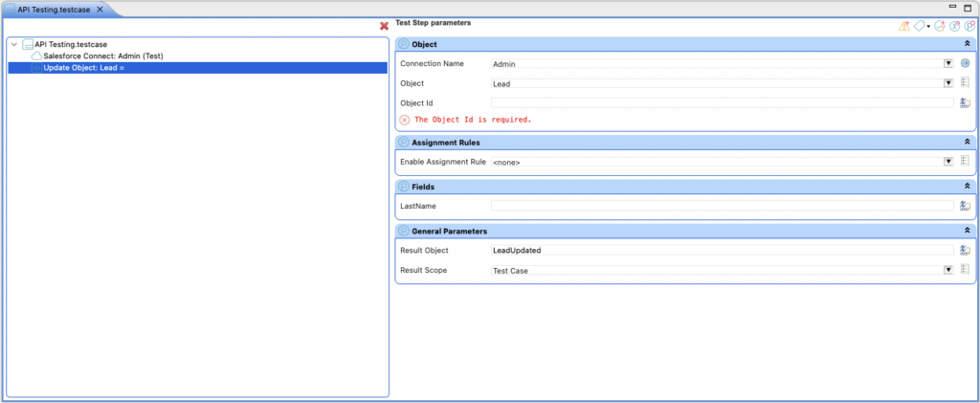This screenshot has width=980, height=403.
Task: Click the Object Id input field
Action: click(722, 103)
